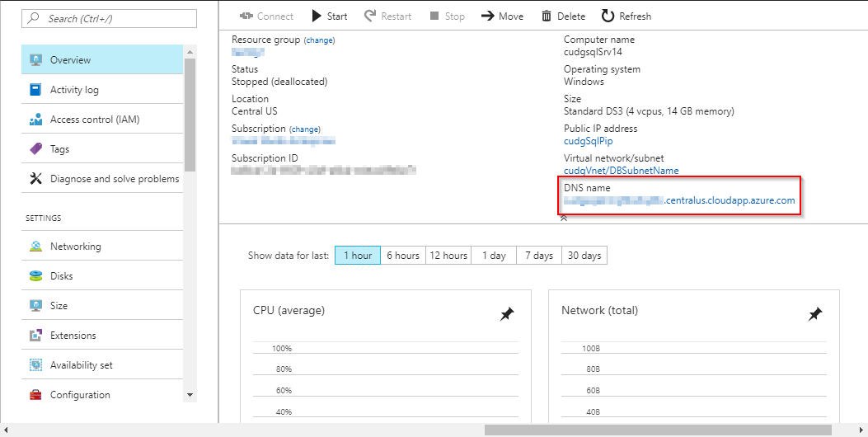The image size is (868, 437).
Task: Click the sidebar vertical scrollbar thumb
Action: [x=190, y=114]
